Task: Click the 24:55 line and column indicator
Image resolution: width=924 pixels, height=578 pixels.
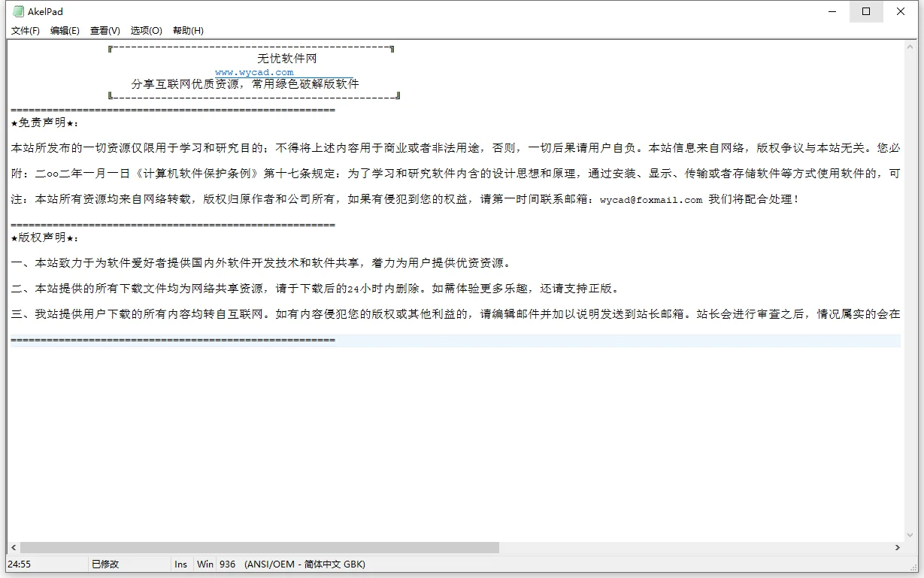Action: point(21,564)
